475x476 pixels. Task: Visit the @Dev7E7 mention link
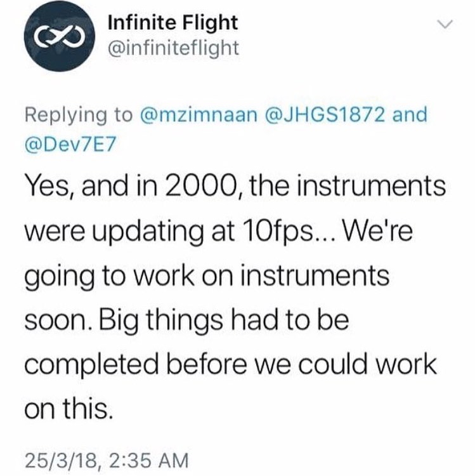(70, 144)
